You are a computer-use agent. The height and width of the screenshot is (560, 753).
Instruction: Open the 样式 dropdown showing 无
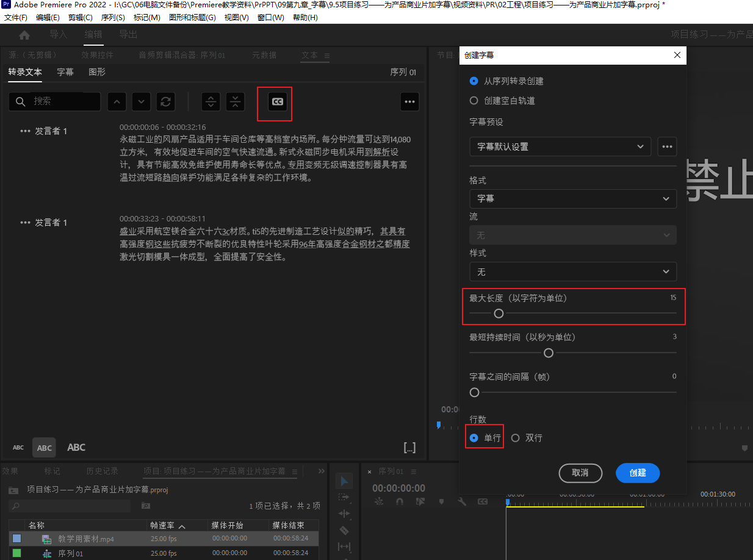572,271
